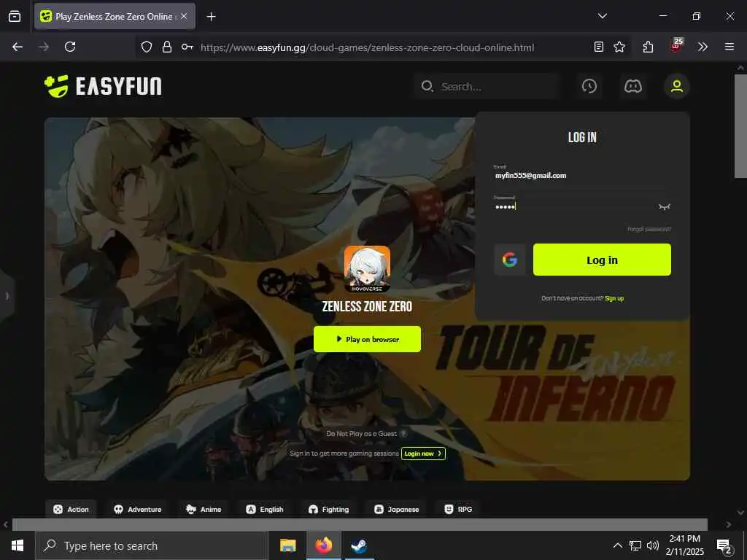The image size is (747, 560).
Task: Click the taskbar search box
Action: 152,545
